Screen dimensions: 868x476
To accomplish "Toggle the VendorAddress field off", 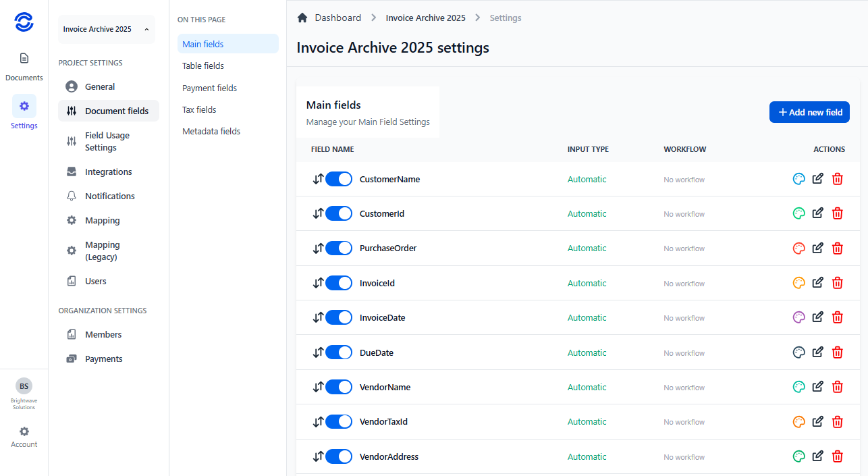I will [x=340, y=456].
